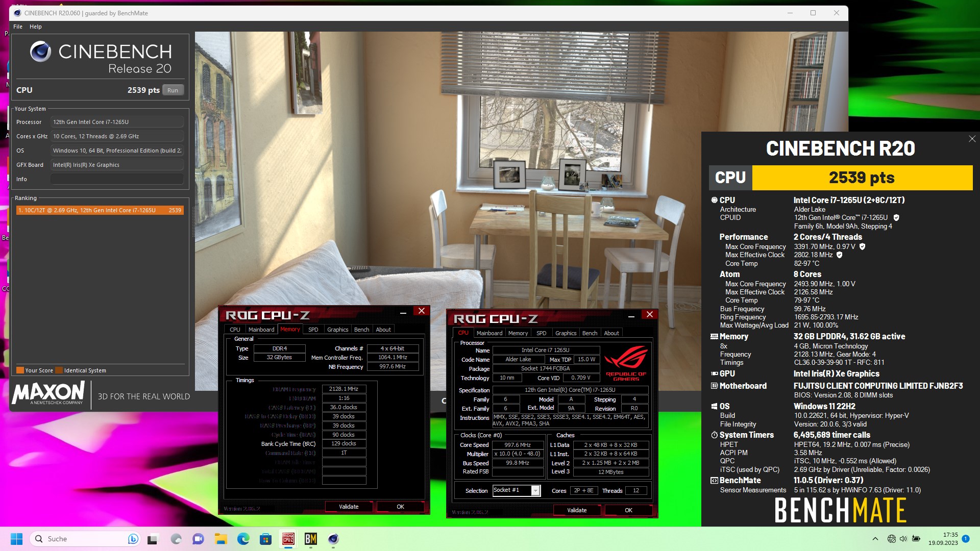Open the Windows Start menu
The height and width of the screenshot is (551, 980).
pyautogui.click(x=16, y=539)
